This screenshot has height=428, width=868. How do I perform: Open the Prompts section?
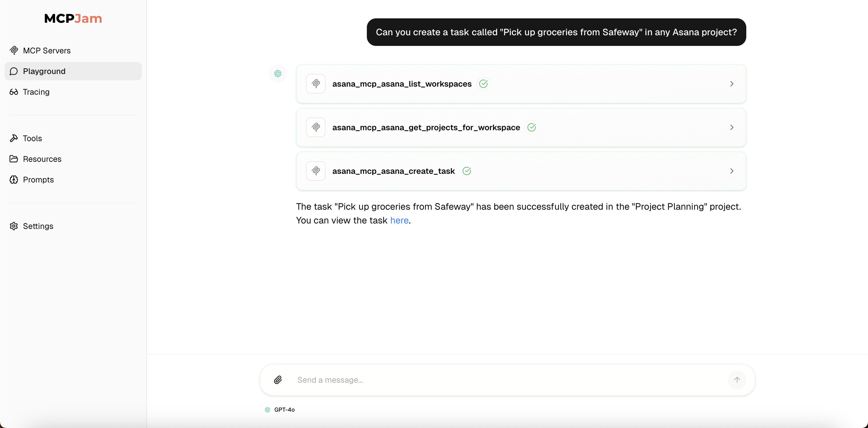pyautogui.click(x=73, y=180)
